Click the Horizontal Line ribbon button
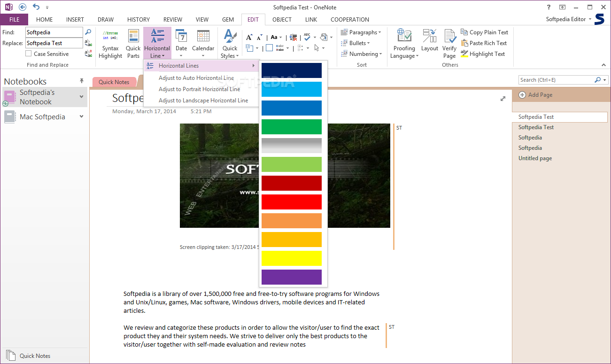The image size is (611, 364). tap(157, 44)
